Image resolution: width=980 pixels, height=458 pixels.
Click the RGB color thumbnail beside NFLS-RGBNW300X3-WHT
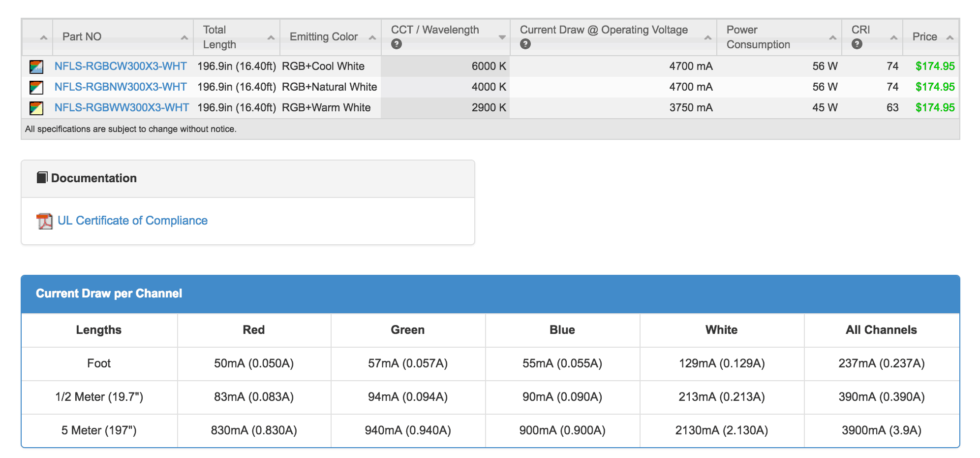click(x=36, y=86)
